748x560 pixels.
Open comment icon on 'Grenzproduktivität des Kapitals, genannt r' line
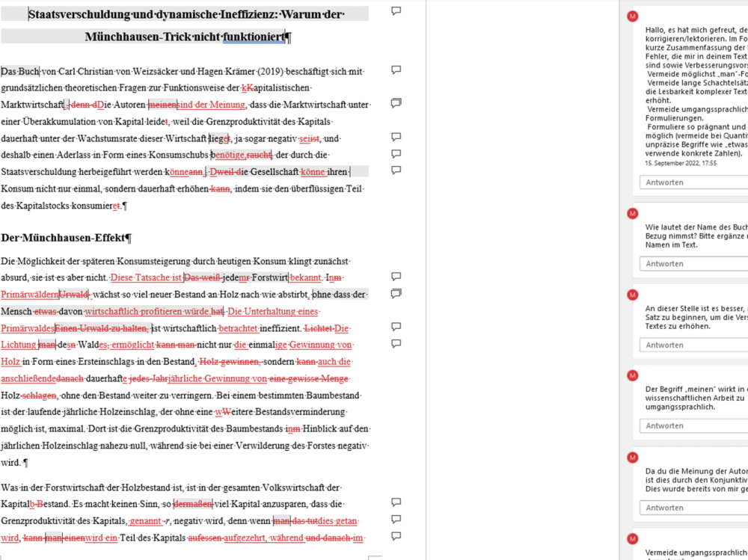(396, 519)
